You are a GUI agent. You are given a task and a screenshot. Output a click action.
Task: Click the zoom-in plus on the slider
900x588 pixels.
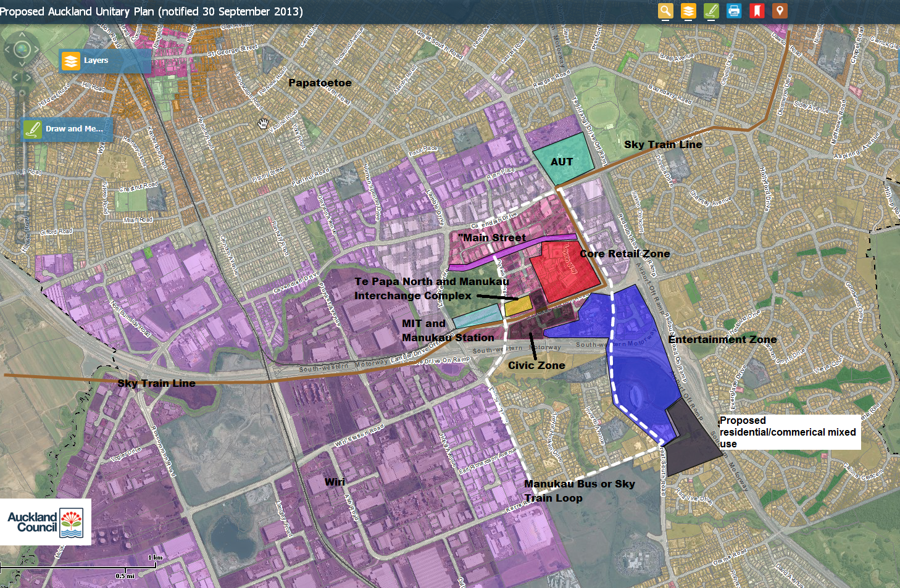(22, 93)
